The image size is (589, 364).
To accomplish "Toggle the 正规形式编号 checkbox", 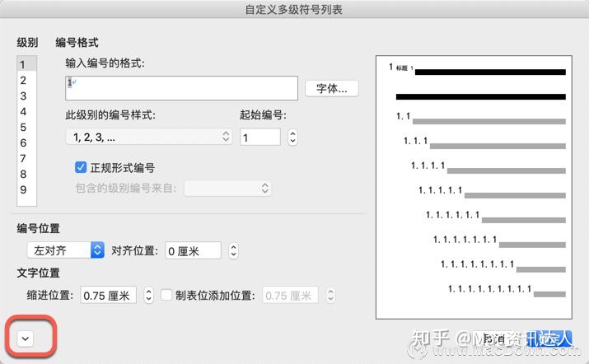I will click(x=81, y=167).
